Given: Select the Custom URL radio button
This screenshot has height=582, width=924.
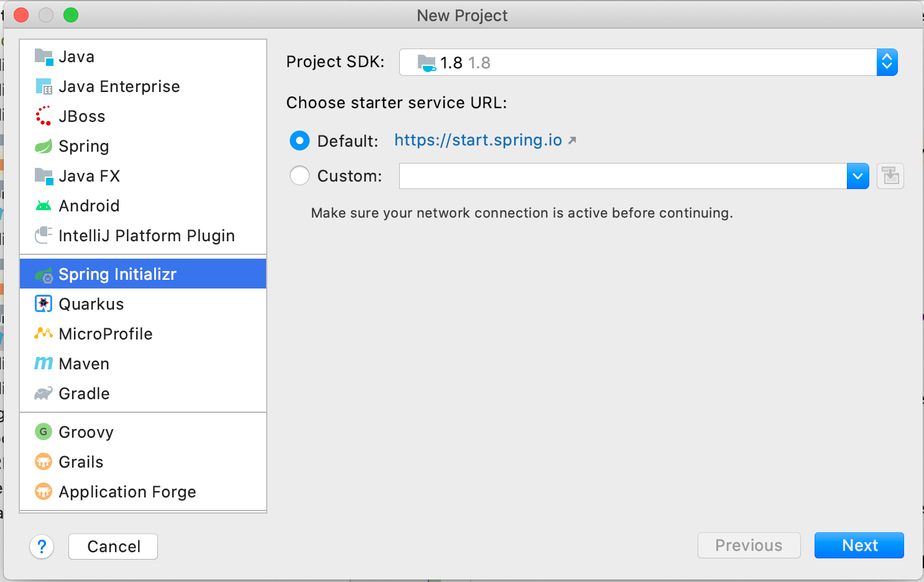Looking at the screenshot, I should [300, 176].
